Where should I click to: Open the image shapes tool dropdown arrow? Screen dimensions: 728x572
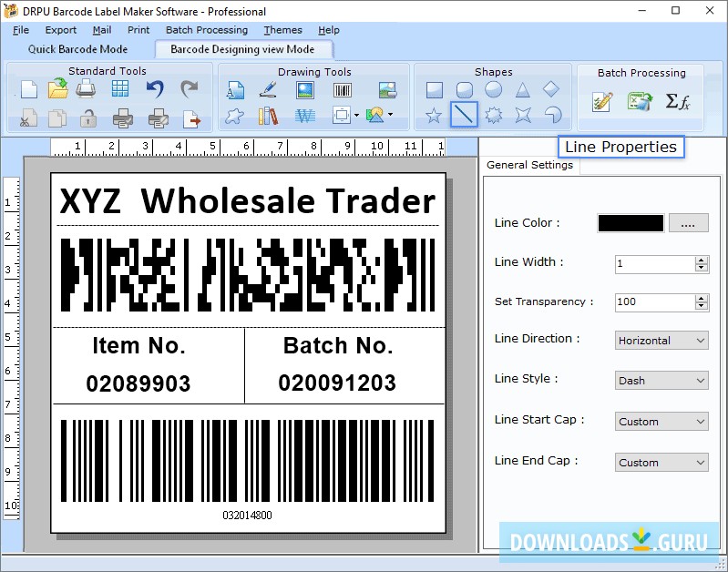391,115
